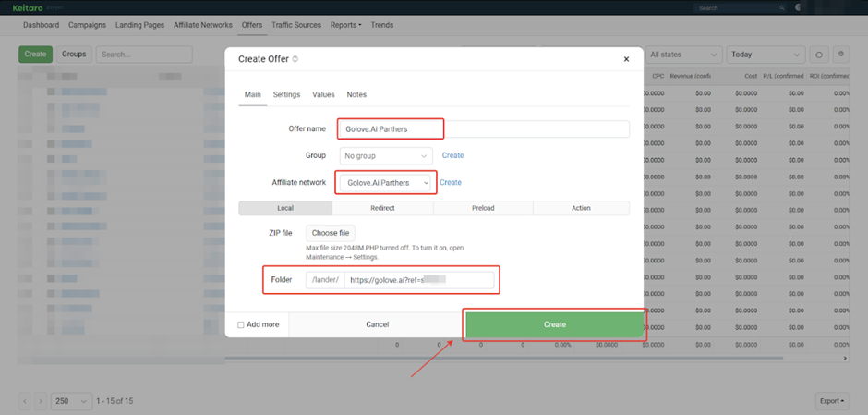The height and width of the screenshot is (415, 868).
Task: Click the CPC column header
Action: tap(658, 76)
